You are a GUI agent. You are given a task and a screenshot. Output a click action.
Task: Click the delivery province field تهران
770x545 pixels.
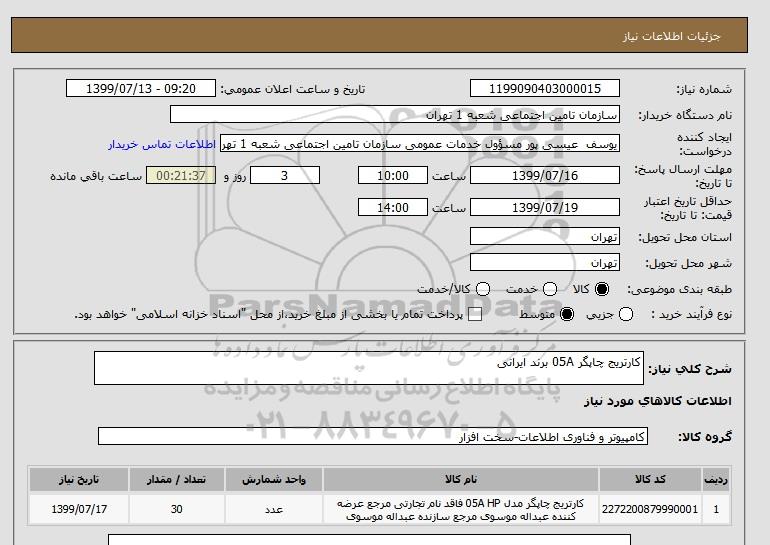tap(545, 236)
